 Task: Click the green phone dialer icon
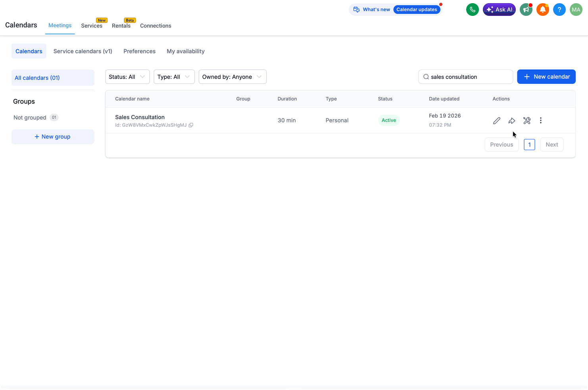click(x=472, y=10)
